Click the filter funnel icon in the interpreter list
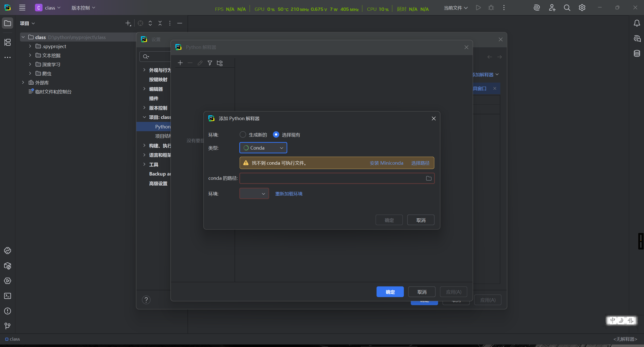 [210, 63]
